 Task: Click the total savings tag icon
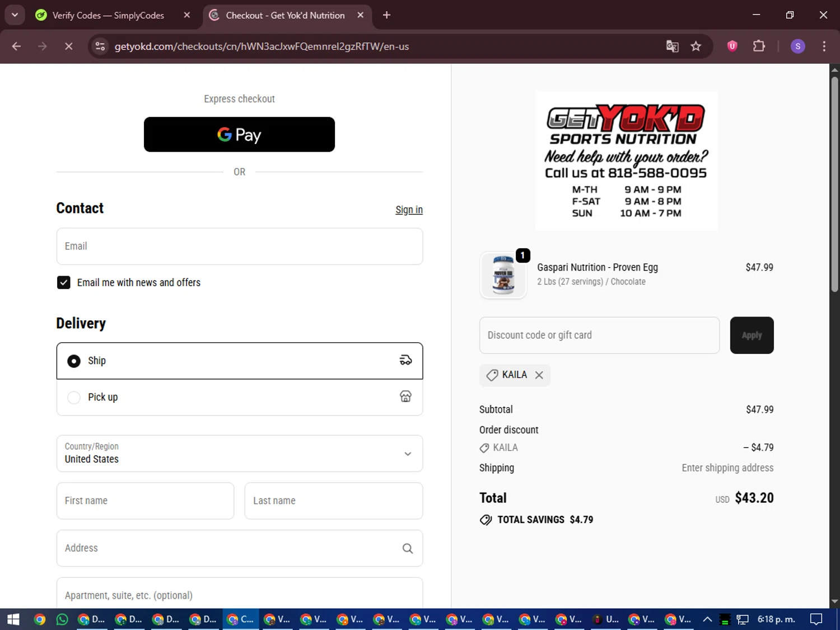click(486, 520)
